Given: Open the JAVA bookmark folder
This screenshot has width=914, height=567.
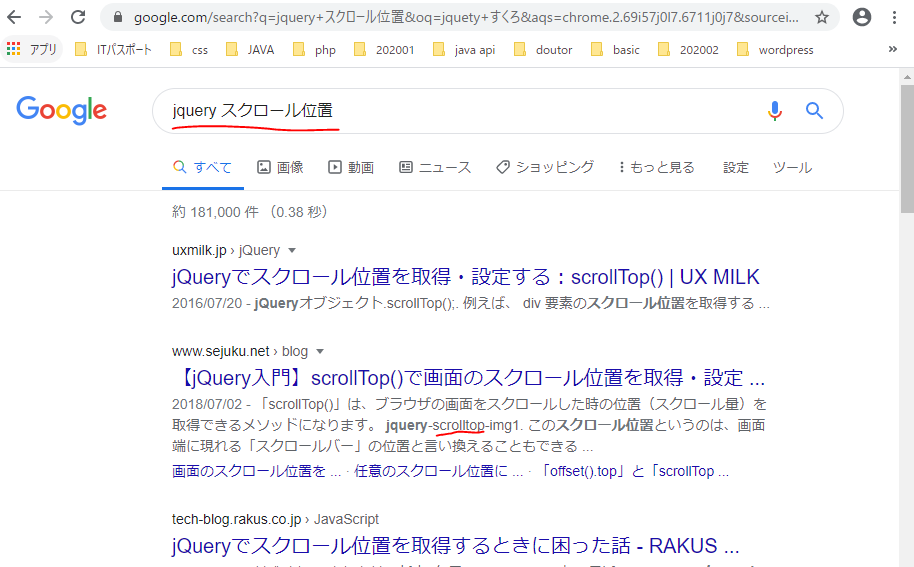Looking at the screenshot, I should (x=250, y=50).
